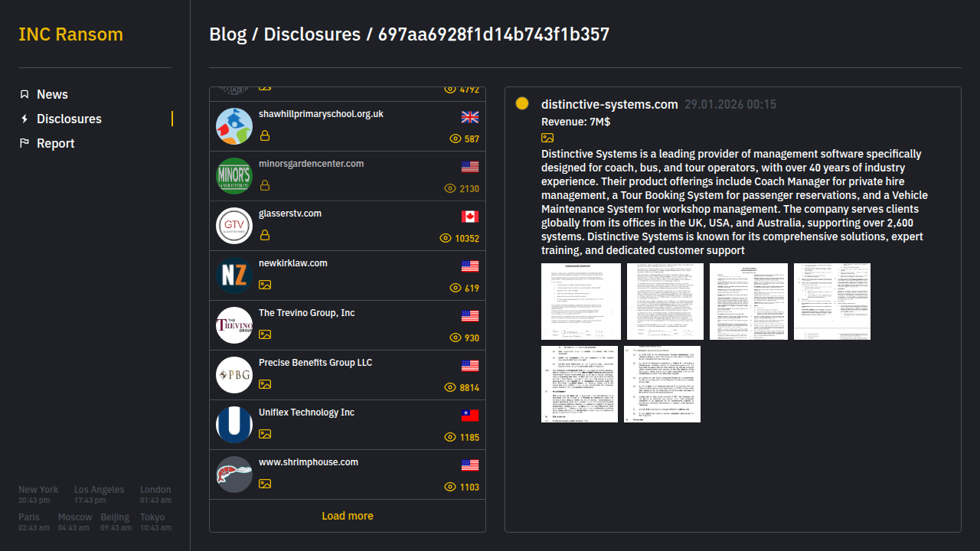Click the distinctive-systems.com heading link
Screen dimensions: 980x551
609,104
